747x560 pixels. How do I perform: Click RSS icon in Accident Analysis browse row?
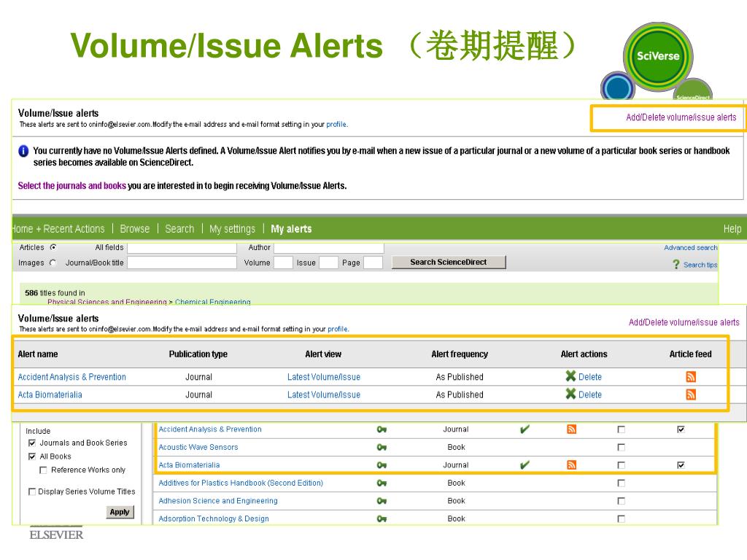tap(572, 429)
